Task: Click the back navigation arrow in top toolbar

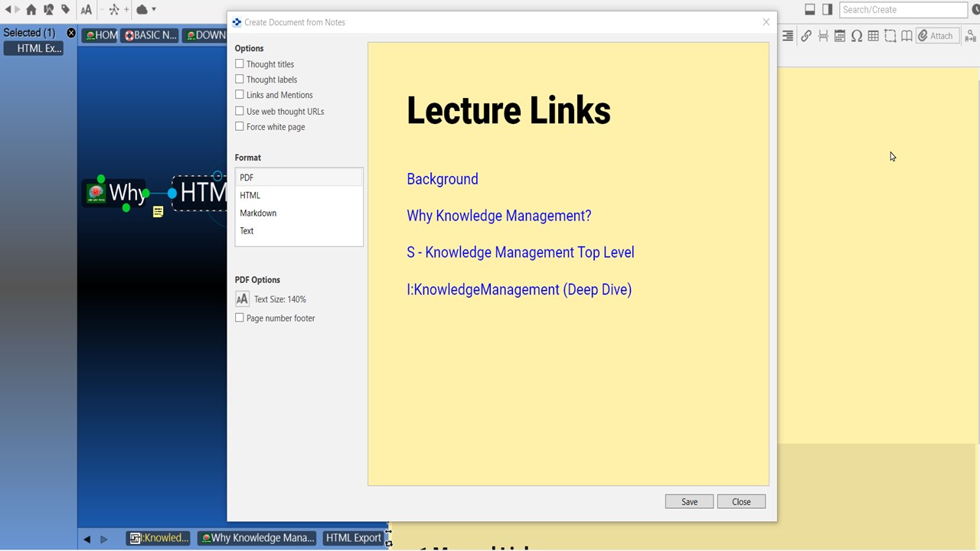Action: [x=8, y=10]
